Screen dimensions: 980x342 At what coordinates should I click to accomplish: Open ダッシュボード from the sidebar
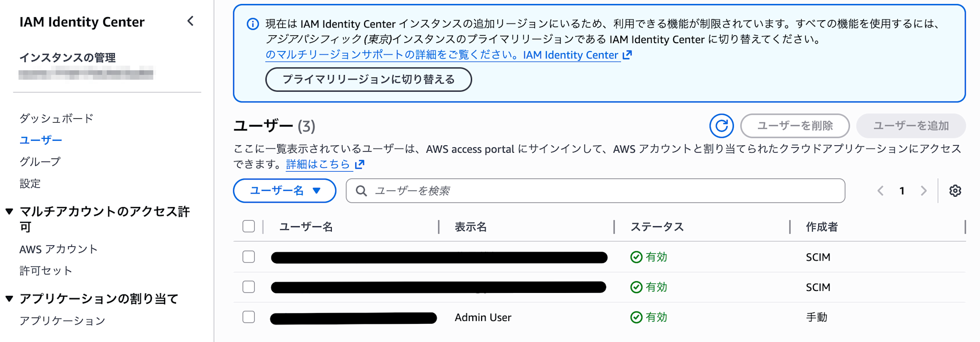pos(55,118)
